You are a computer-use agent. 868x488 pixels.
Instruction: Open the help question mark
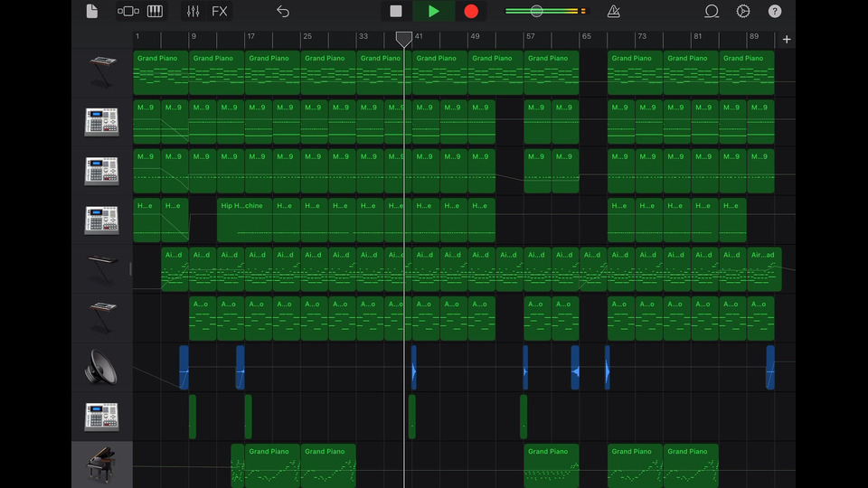[x=775, y=12]
